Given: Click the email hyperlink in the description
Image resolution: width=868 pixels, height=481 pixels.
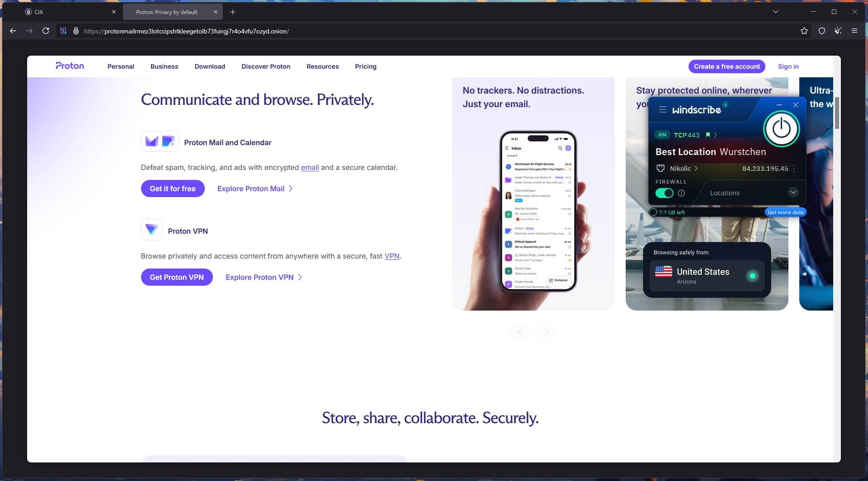Looking at the screenshot, I should coord(310,167).
